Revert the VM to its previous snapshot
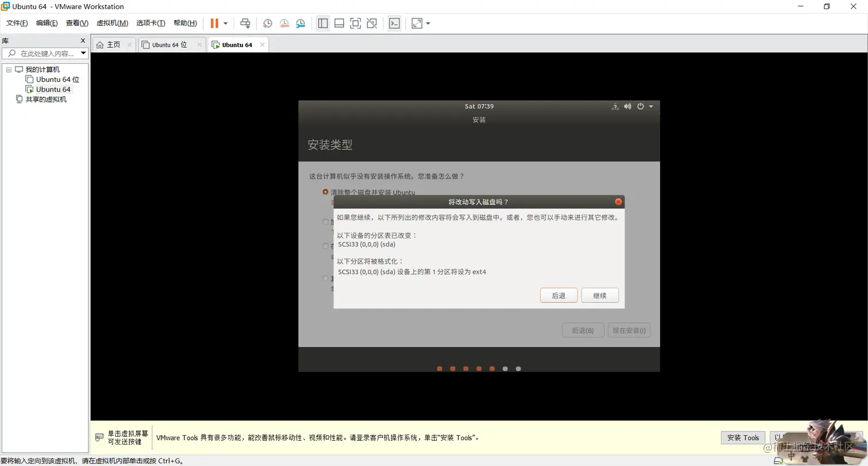Image resolution: width=868 pixels, height=466 pixels. (284, 24)
